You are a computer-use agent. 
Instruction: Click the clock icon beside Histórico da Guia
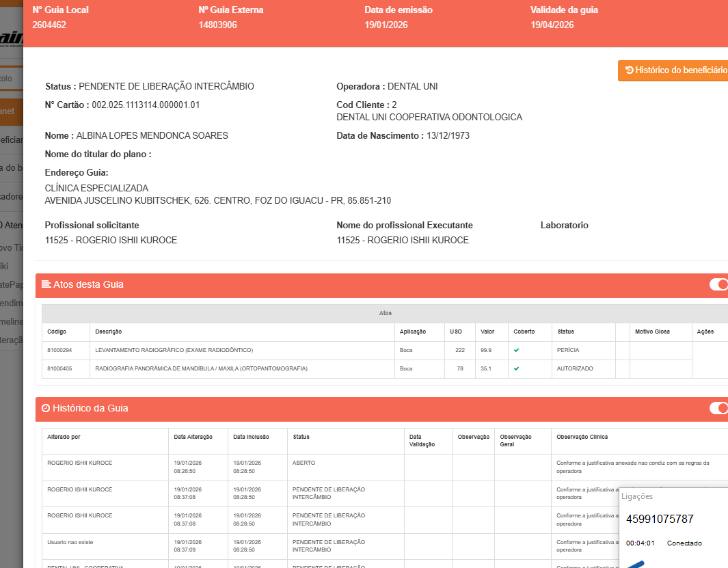[x=46, y=408]
